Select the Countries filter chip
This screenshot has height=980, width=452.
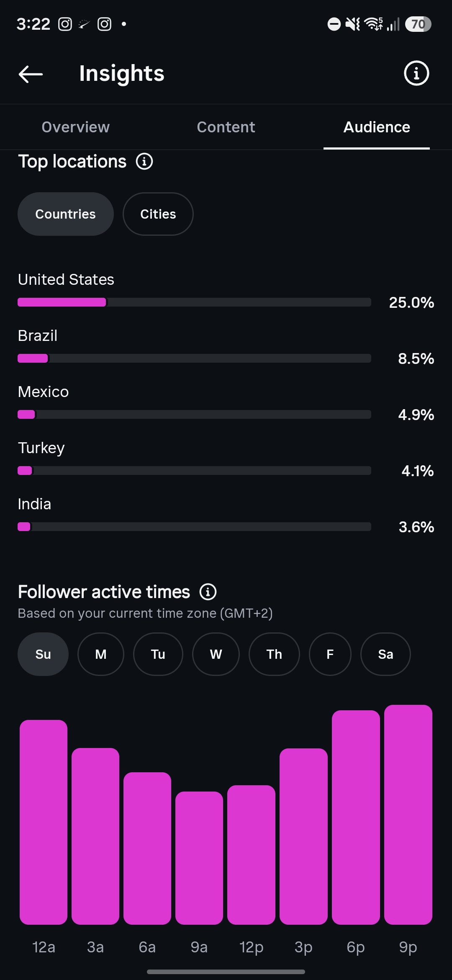[x=66, y=214]
